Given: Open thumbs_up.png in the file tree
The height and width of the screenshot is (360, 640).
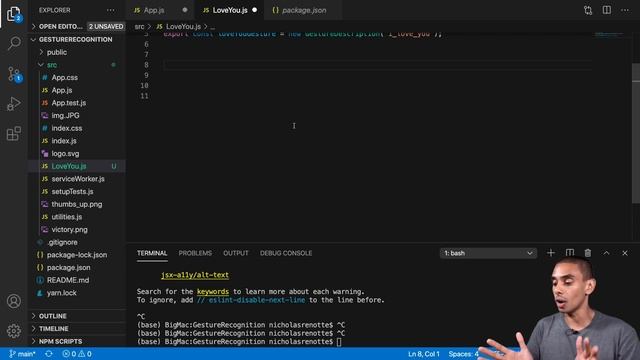Looking at the screenshot, I should click(x=77, y=204).
